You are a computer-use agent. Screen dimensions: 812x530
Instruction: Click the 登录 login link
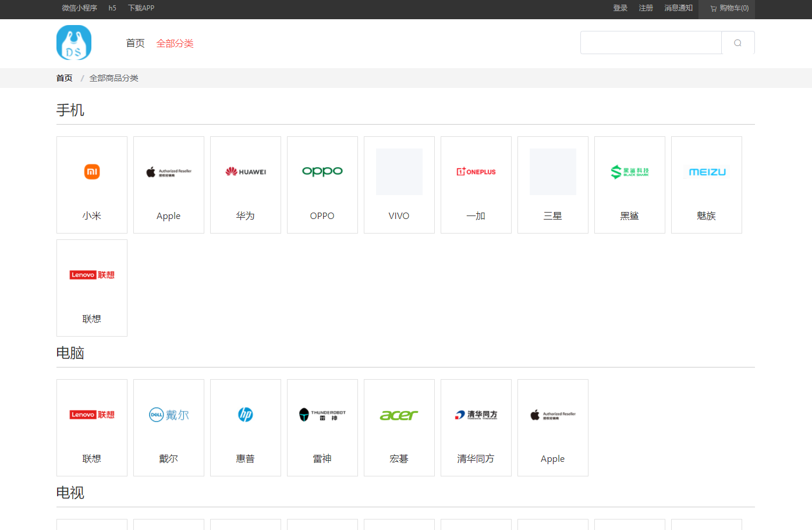[620, 8]
